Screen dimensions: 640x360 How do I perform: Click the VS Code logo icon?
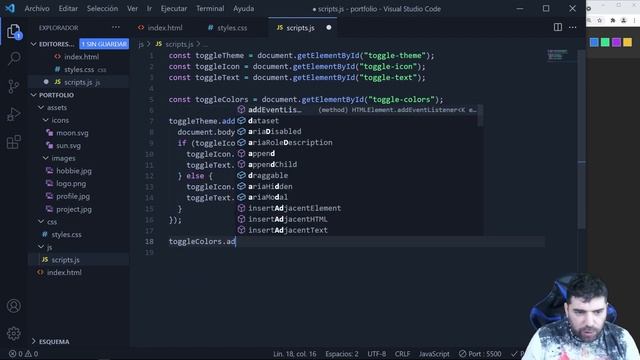coord(10,8)
